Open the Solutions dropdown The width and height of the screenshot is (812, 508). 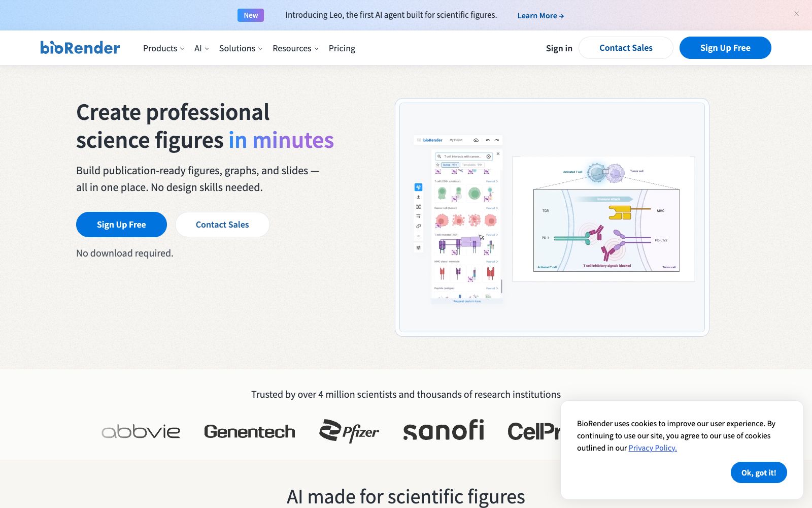pos(241,48)
